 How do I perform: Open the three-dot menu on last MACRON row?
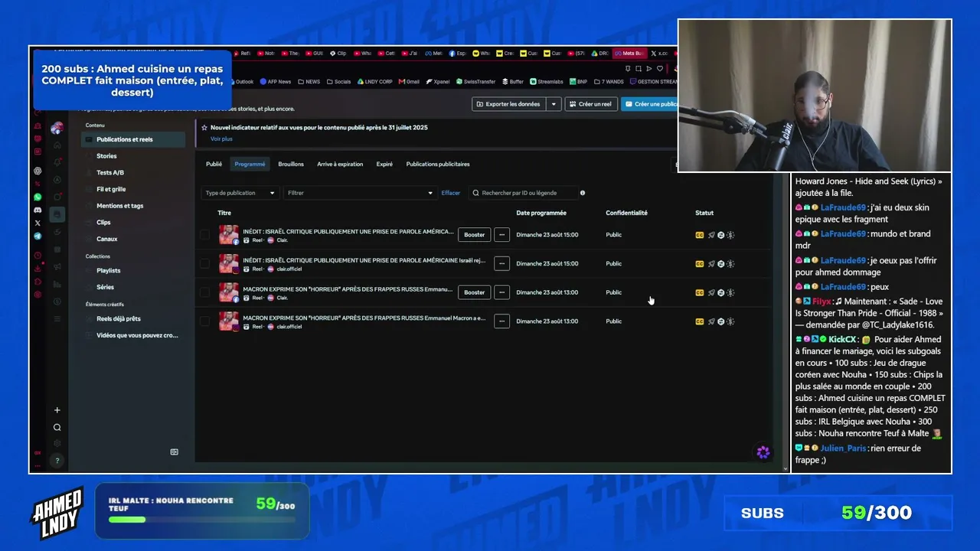coord(501,321)
